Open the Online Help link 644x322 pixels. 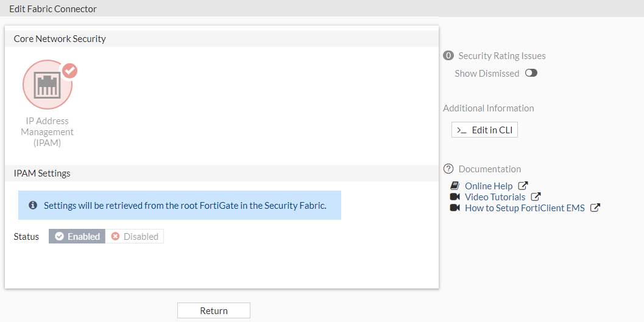tap(489, 186)
